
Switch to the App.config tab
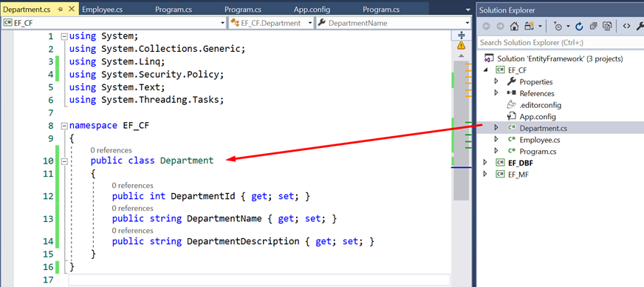pos(312,10)
